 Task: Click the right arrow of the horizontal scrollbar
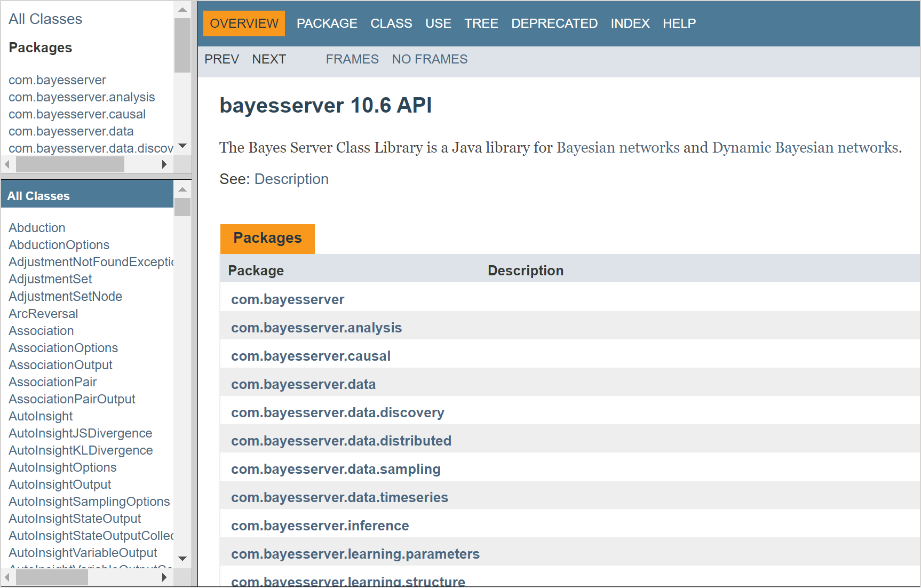(164, 164)
